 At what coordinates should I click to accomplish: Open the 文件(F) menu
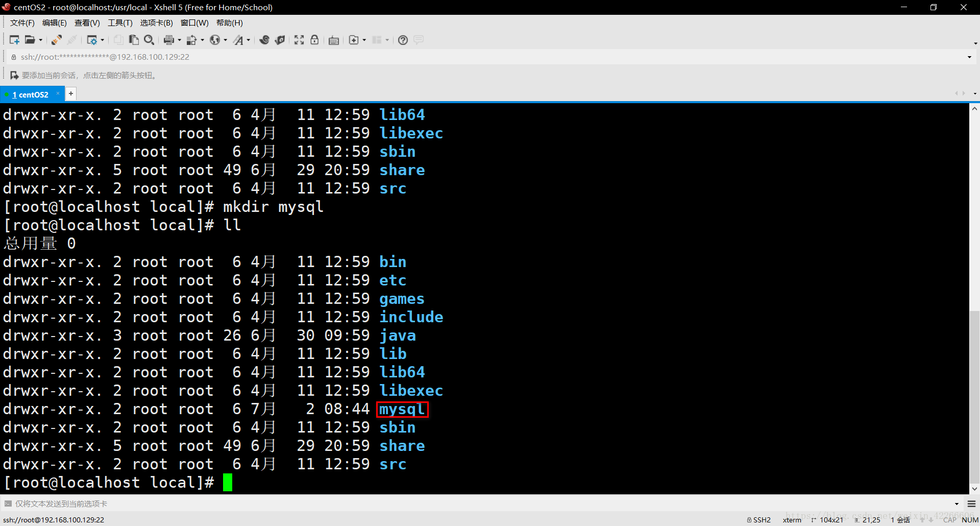click(x=22, y=23)
